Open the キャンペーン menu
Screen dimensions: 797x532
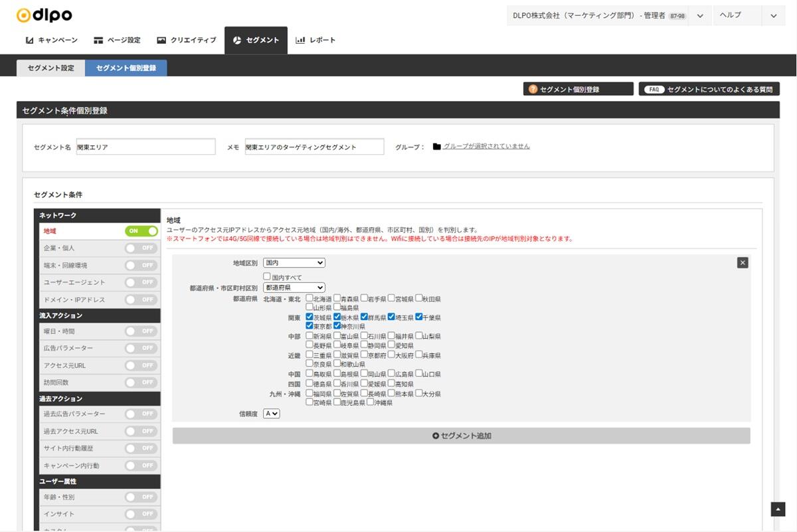point(52,40)
